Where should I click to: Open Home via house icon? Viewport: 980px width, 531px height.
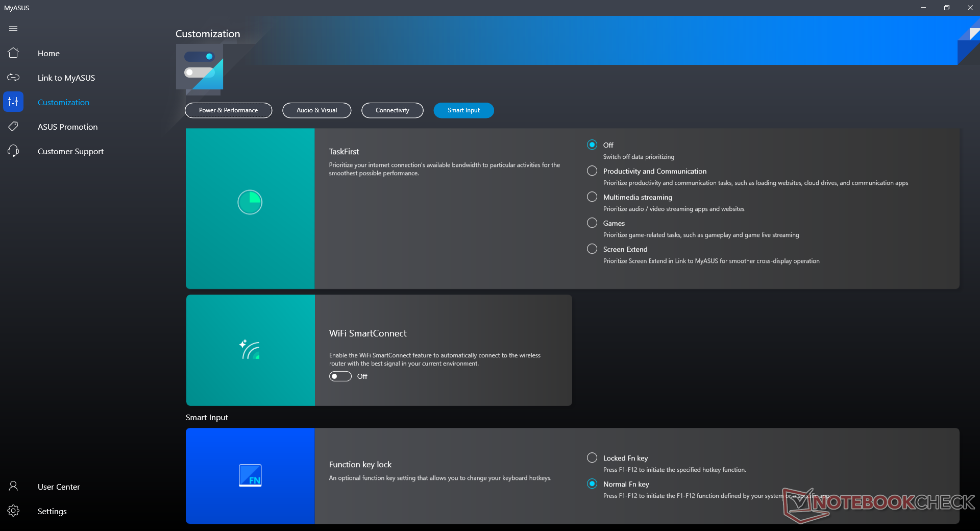[13, 53]
